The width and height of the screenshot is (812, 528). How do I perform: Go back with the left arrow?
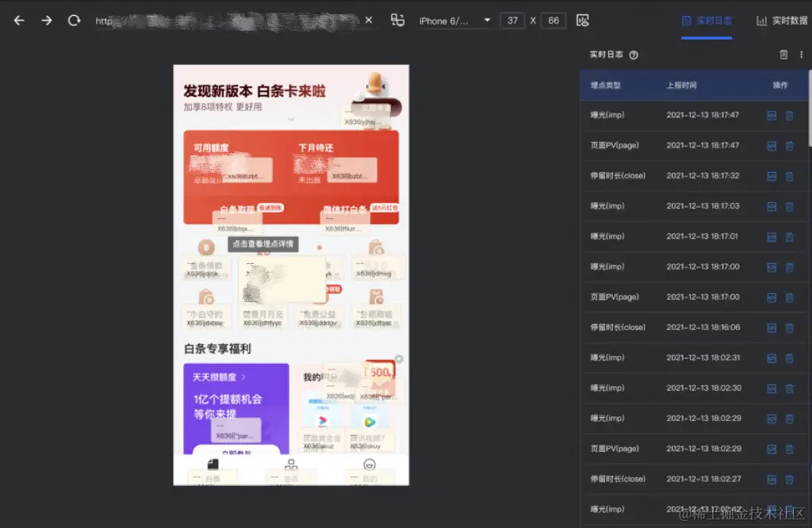click(19, 20)
